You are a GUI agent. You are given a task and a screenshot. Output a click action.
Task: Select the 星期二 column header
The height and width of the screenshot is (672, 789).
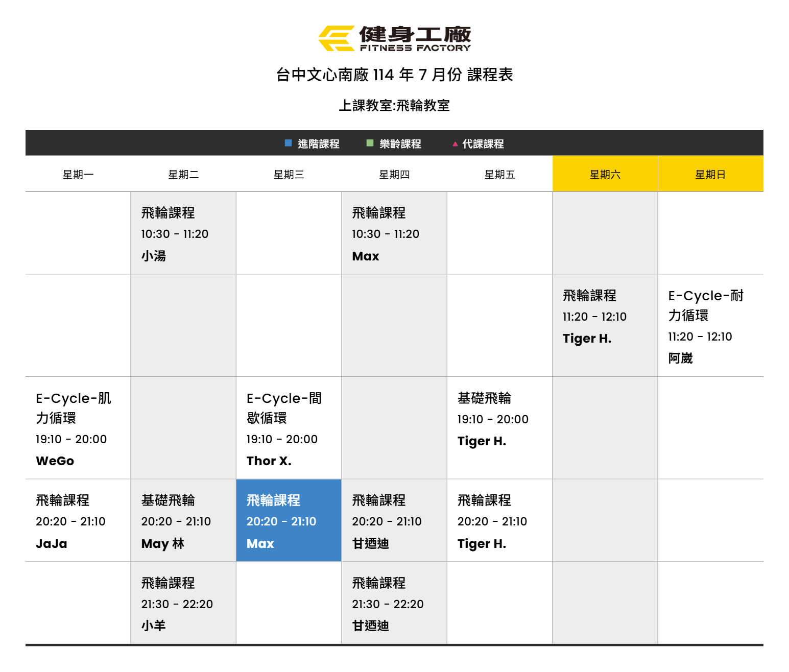pos(183,174)
